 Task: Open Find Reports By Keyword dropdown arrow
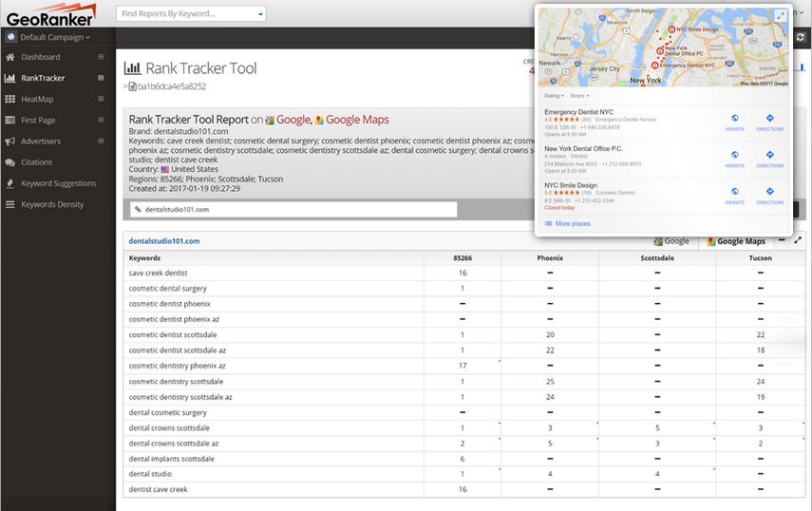[x=260, y=14]
